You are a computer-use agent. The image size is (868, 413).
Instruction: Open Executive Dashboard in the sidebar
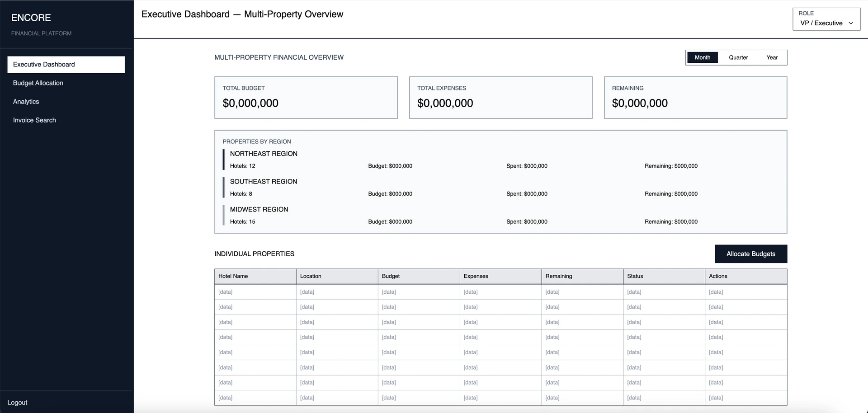point(66,65)
